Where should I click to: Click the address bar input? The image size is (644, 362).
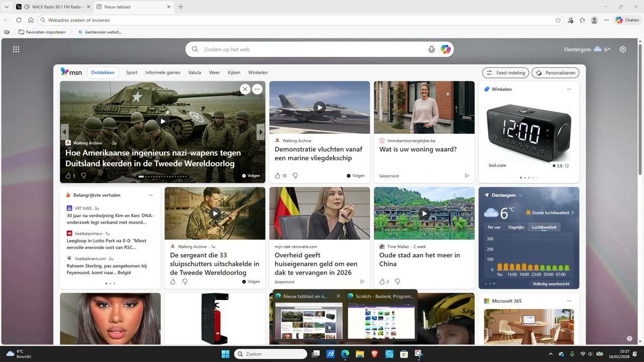(300, 20)
